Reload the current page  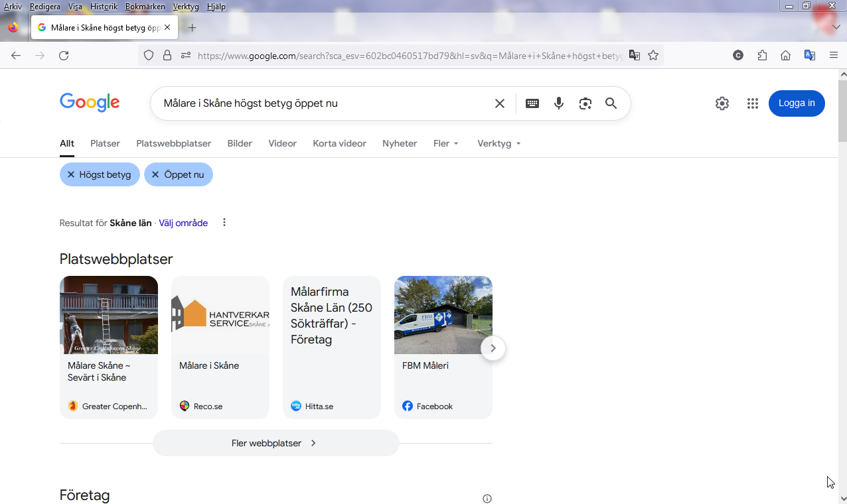pyautogui.click(x=64, y=56)
